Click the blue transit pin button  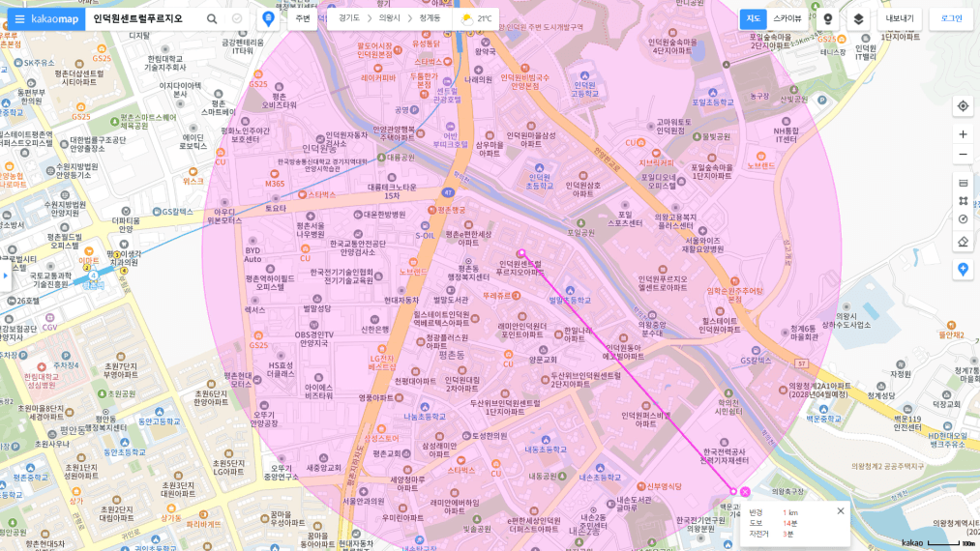268,18
